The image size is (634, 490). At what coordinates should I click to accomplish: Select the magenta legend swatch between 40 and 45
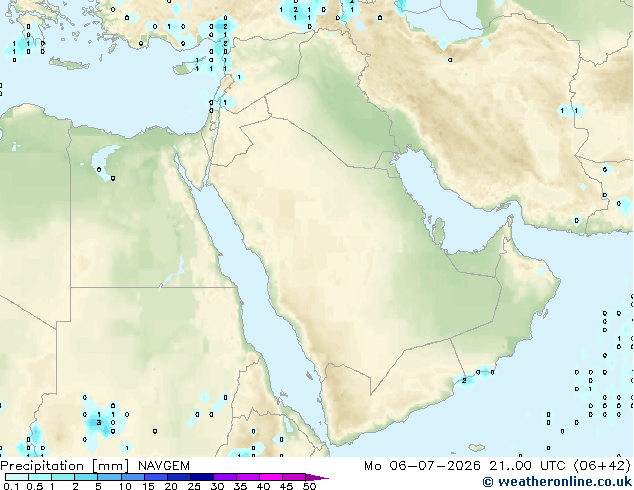(x=271, y=477)
